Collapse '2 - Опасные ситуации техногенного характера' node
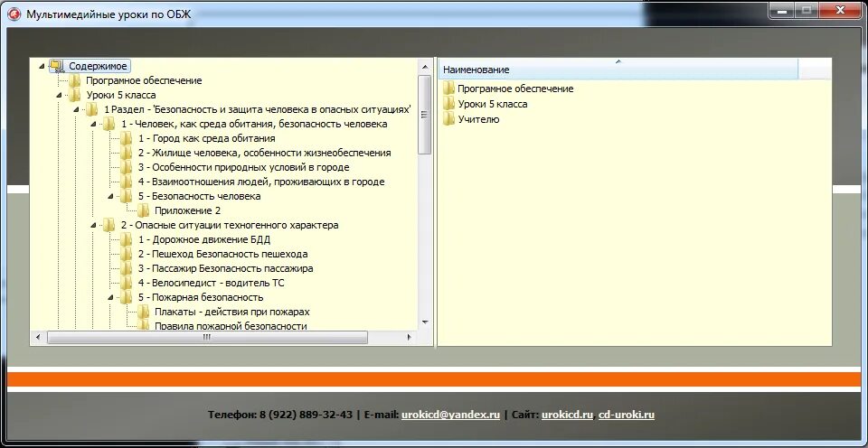The image size is (868, 448). pyautogui.click(x=93, y=225)
